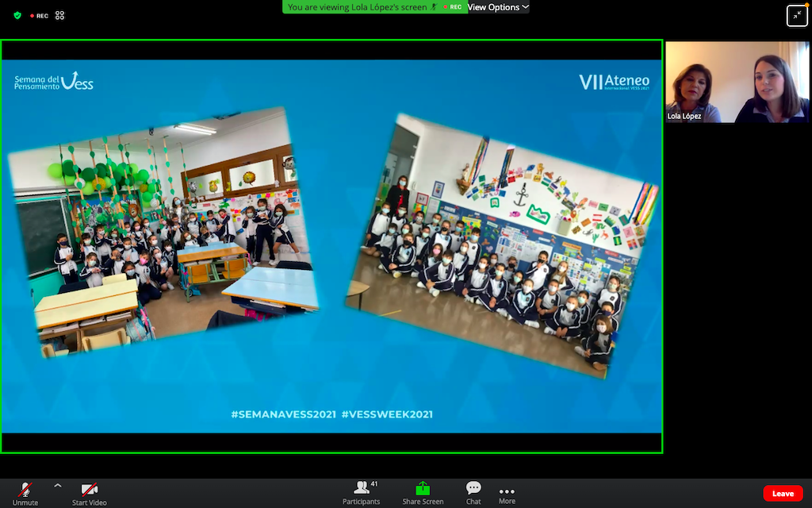The height and width of the screenshot is (508, 812).
Task: Open the Participants panel
Action: (362, 492)
